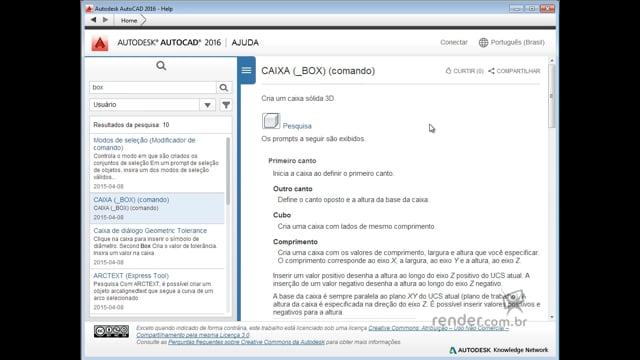Screen dimensions: 640x360
Task: Open the Usuário dropdown
Action: [153, 105]
